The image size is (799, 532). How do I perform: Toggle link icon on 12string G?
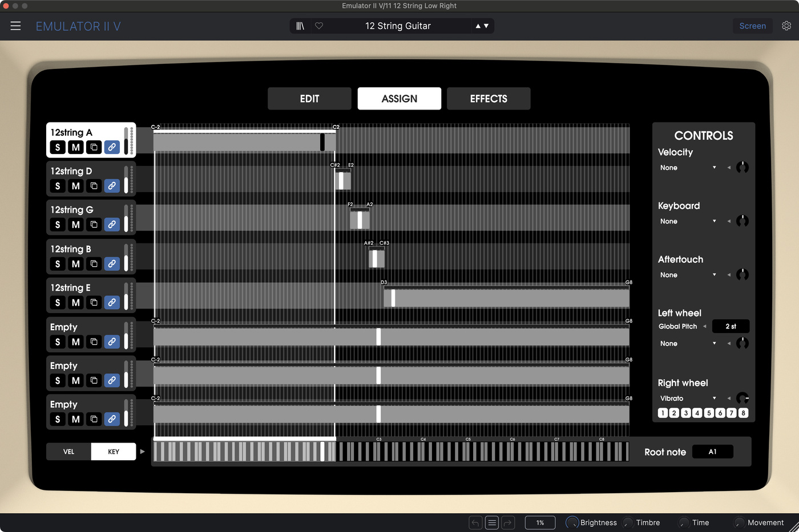[112, 225]
